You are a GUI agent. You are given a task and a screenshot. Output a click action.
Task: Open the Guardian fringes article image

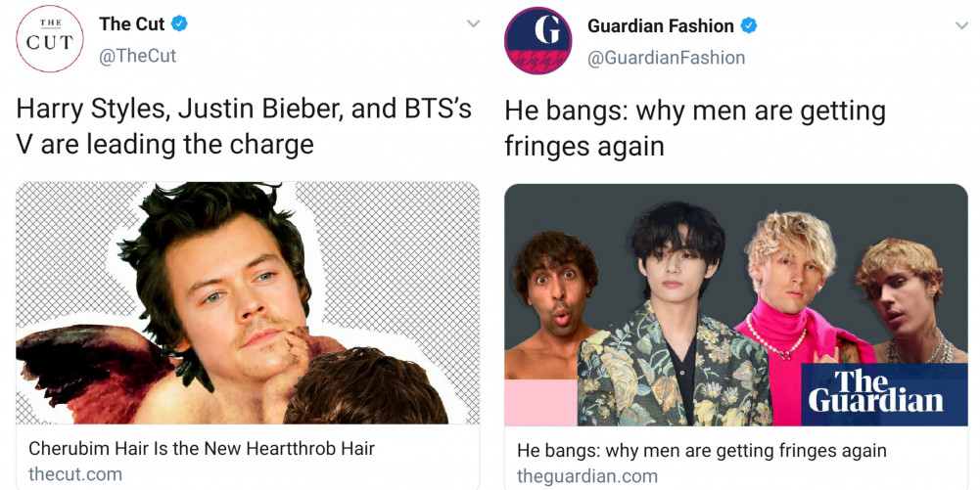click(x=735, y=304)
